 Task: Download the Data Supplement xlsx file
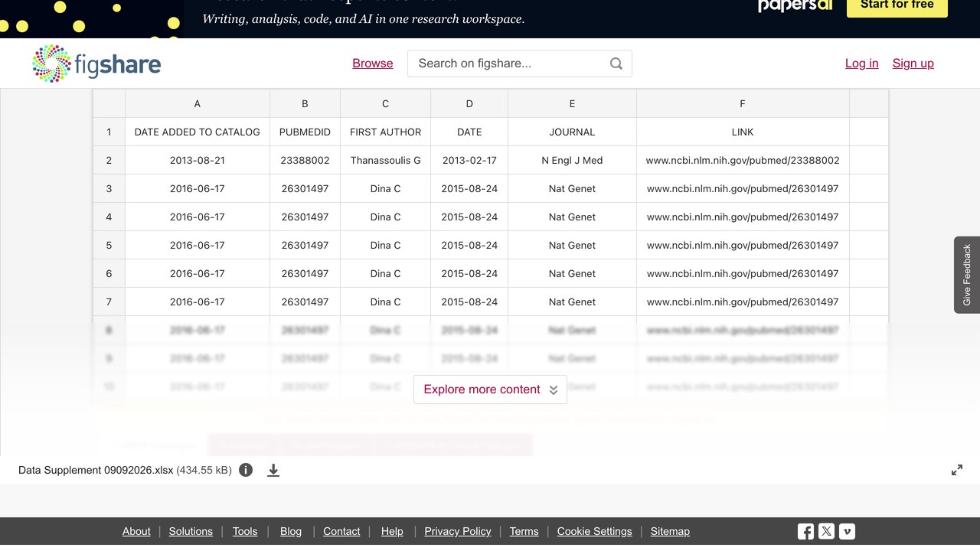coord(273,470)
